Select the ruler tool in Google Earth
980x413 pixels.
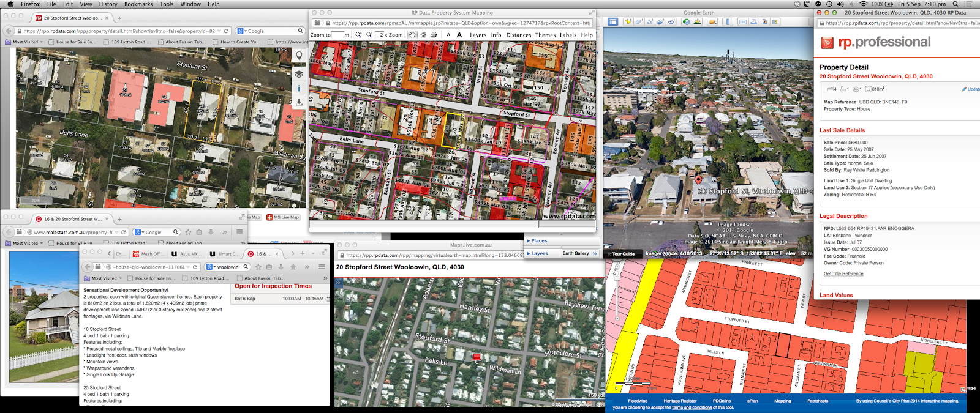tap(728, 21)
